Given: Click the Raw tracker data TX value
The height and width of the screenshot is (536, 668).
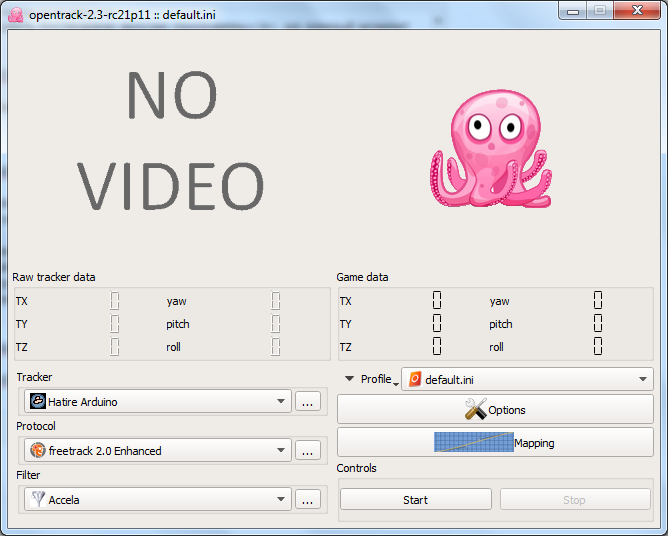Looking at the screenshot, I should (x=115, y=300).
